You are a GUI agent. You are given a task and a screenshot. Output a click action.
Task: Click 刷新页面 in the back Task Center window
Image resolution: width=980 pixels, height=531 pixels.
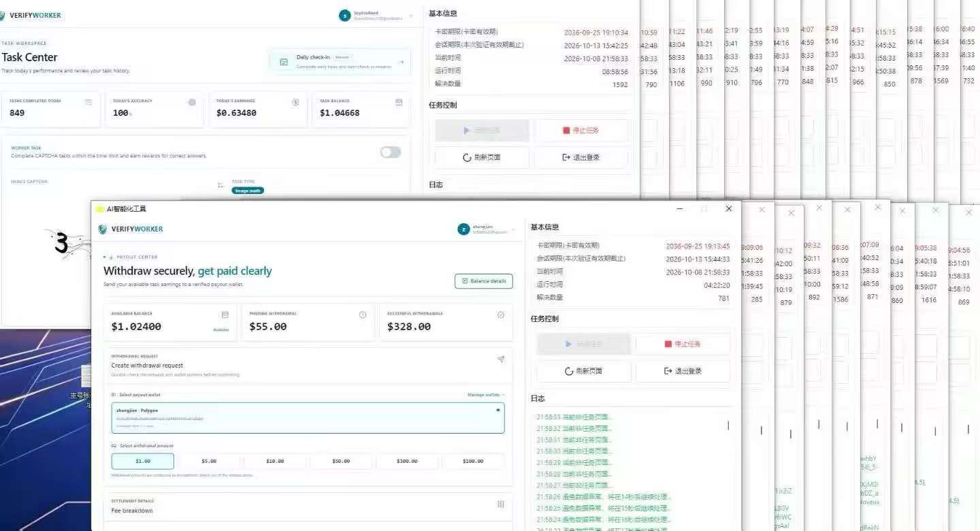[x=482, y=157]
